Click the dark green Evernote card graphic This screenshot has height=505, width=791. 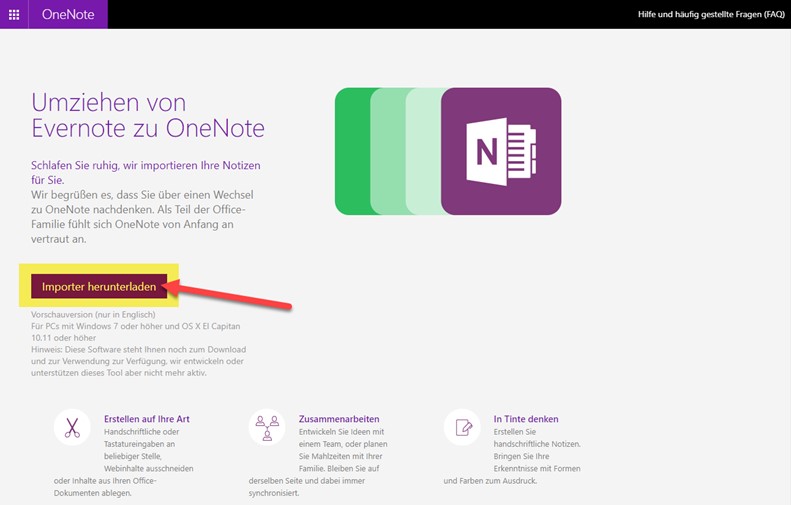click(353, 151)
